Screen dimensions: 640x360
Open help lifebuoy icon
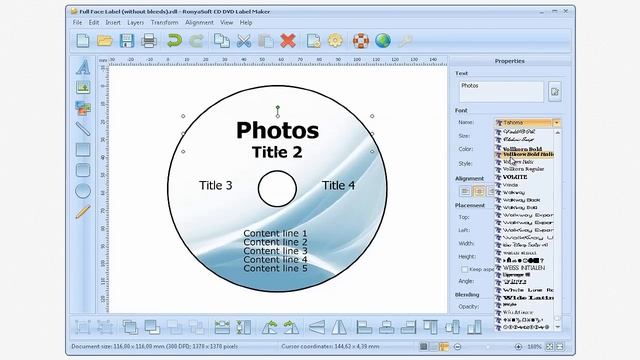point(361,41)
